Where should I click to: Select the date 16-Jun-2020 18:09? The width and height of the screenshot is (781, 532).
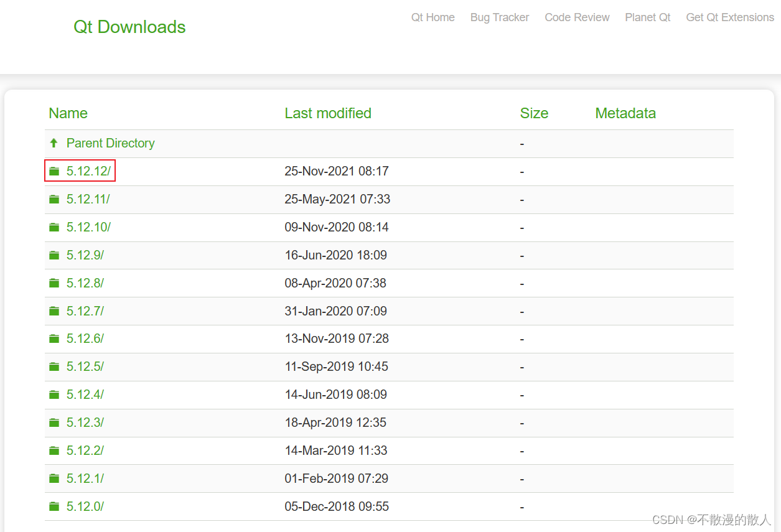coord(336,255)
